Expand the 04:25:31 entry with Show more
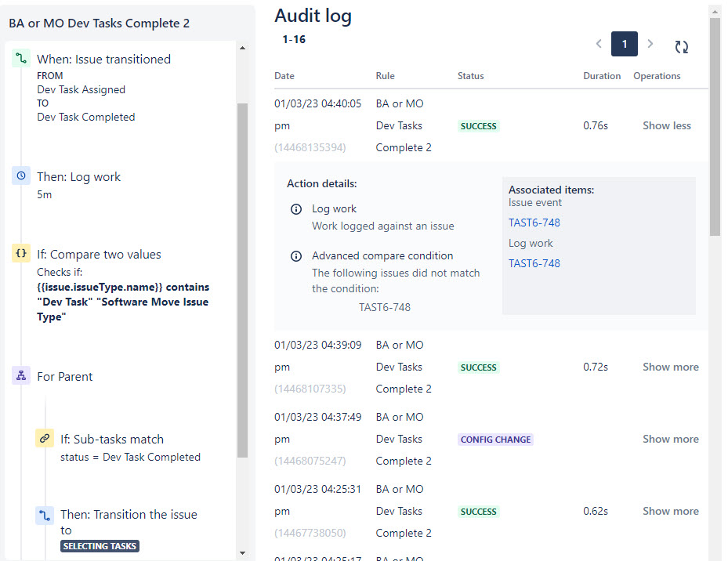 click(x=671, y=511)
